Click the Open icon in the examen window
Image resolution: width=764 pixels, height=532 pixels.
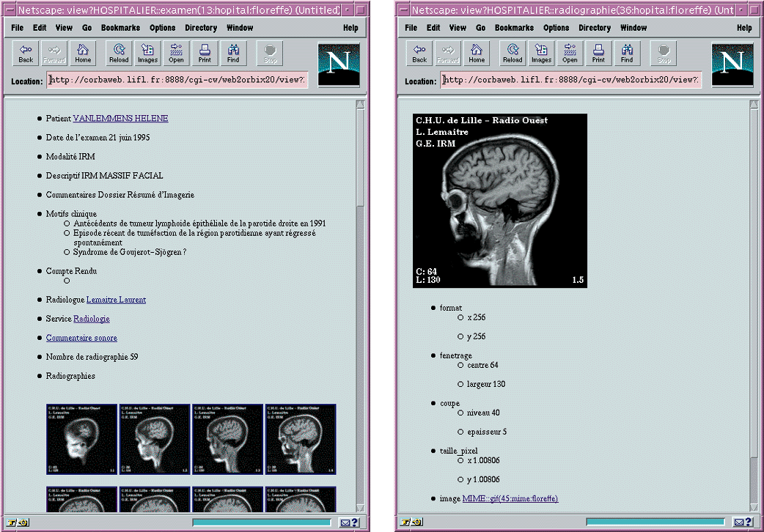[x=176, y=53]
